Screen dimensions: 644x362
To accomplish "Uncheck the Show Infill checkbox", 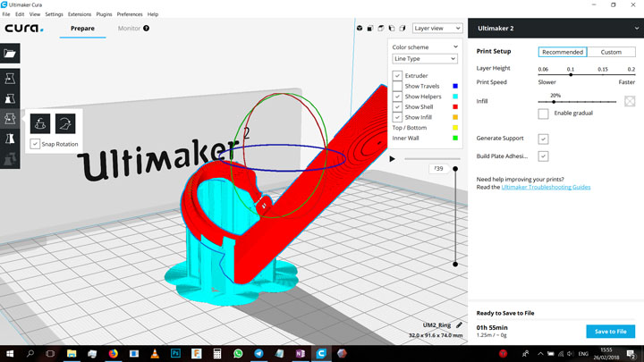I will tap(397, 117).
